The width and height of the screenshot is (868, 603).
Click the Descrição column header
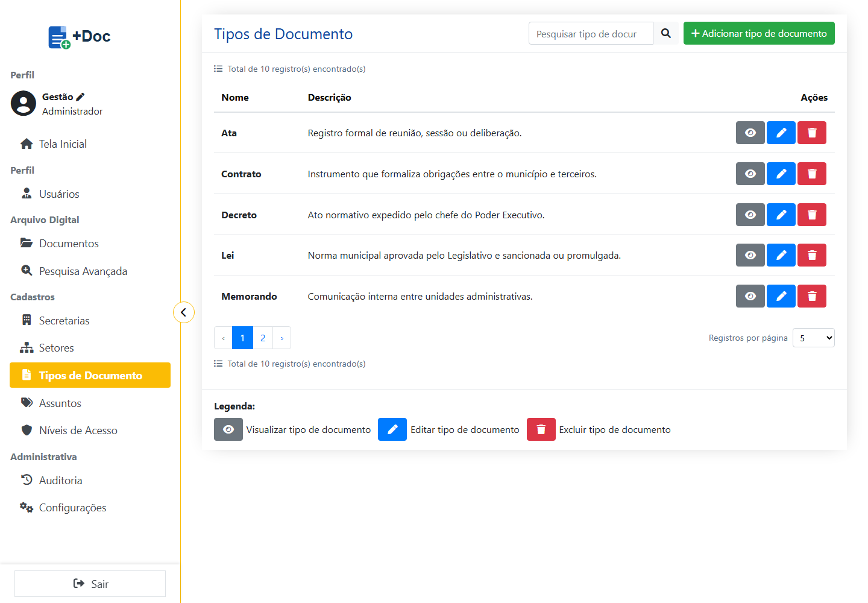tap(330, 98)
